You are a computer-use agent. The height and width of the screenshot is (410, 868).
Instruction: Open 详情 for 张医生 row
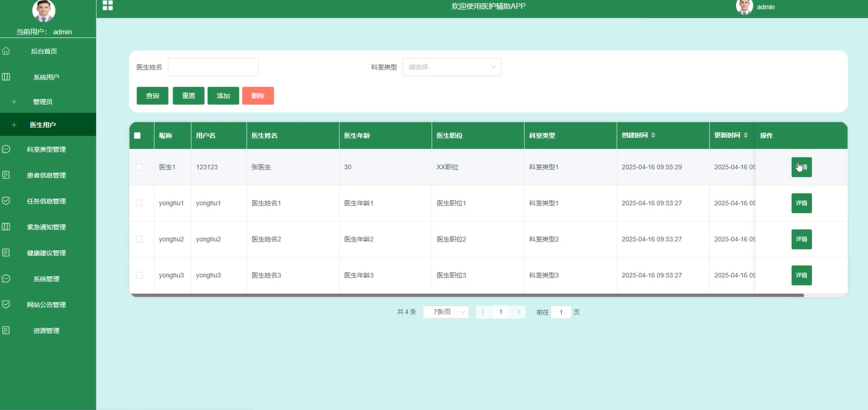click(x=802, y=167)
